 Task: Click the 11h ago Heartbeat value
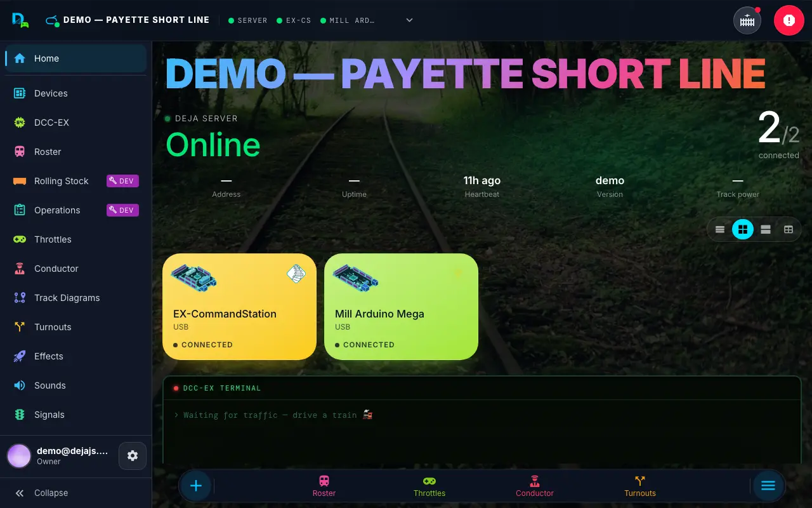[482, 180]
